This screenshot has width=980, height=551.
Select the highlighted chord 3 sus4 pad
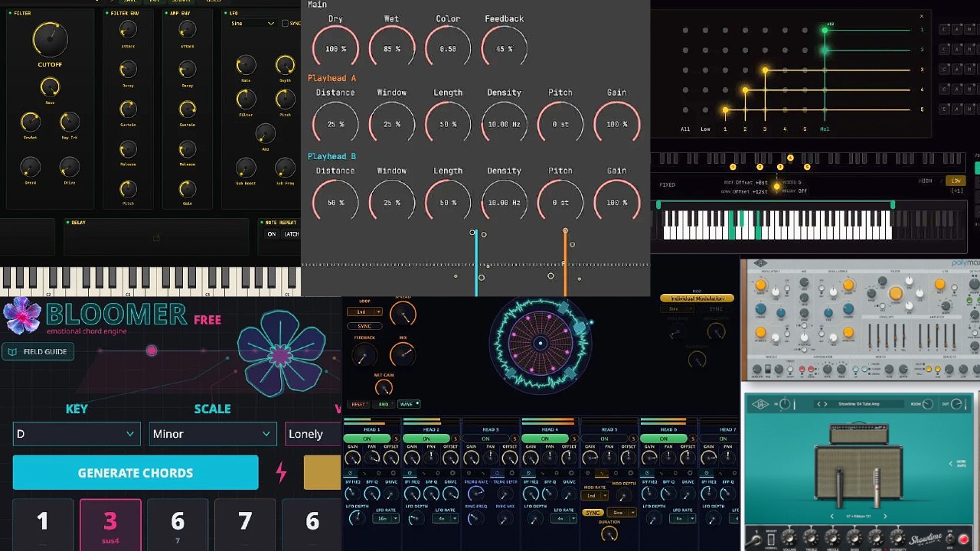pyautogui.click(x=110, y=525)
